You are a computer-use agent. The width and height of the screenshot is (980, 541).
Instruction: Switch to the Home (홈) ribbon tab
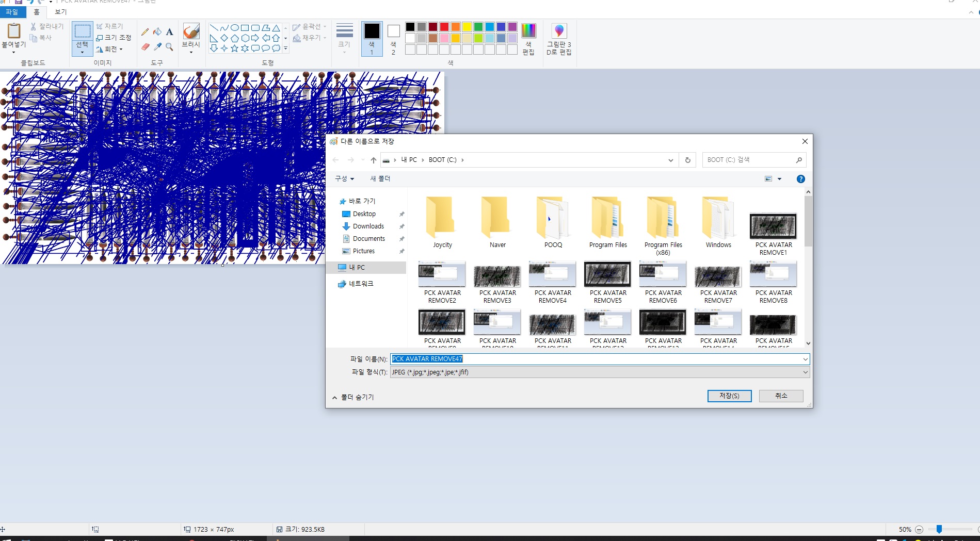(36, 12)
